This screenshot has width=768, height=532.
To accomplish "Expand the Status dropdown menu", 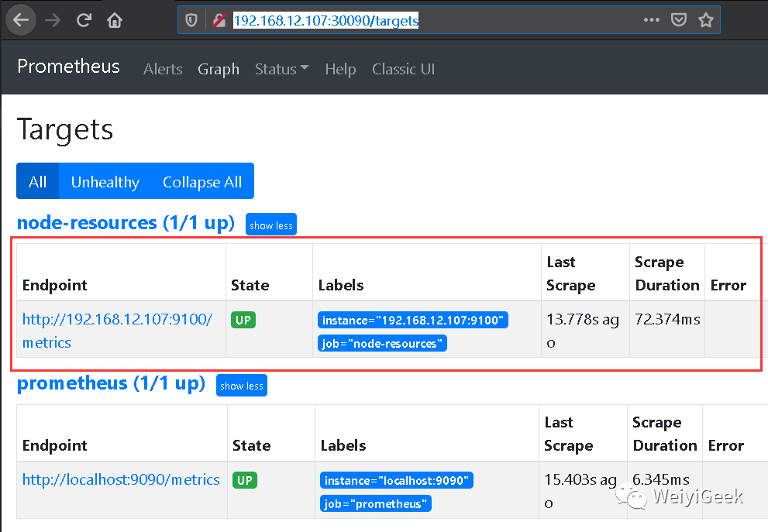I will coord(281,69).
